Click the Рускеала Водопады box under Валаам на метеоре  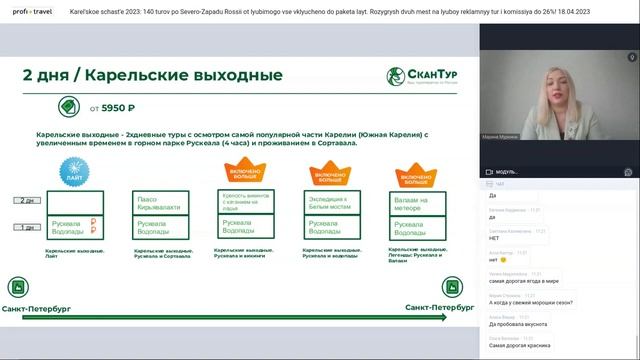click(x=418, y=228)
